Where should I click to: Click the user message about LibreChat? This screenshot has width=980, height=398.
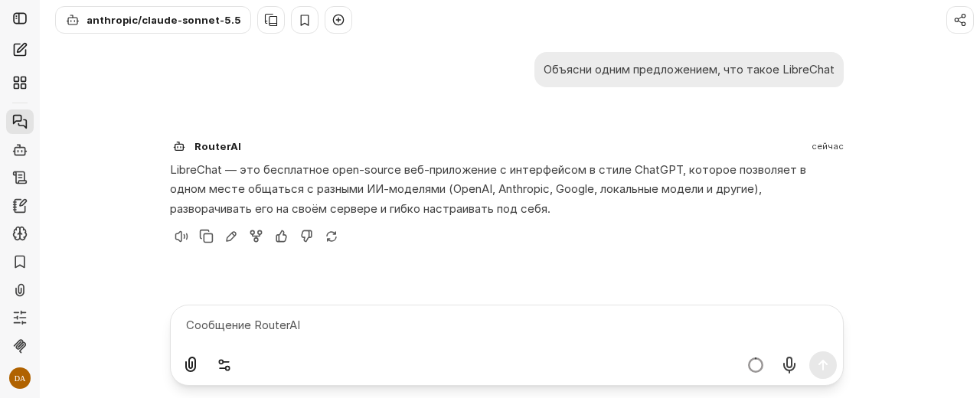coord(689,70)
